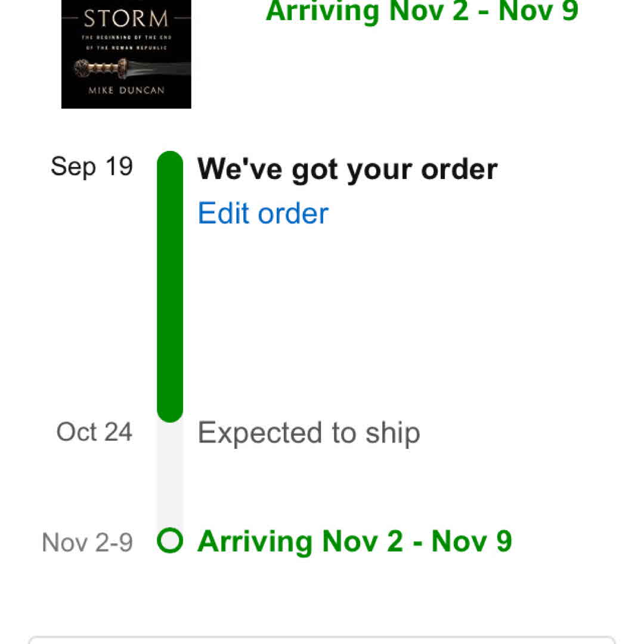Click the middle of the green progress bar

[x=170, y=286]
